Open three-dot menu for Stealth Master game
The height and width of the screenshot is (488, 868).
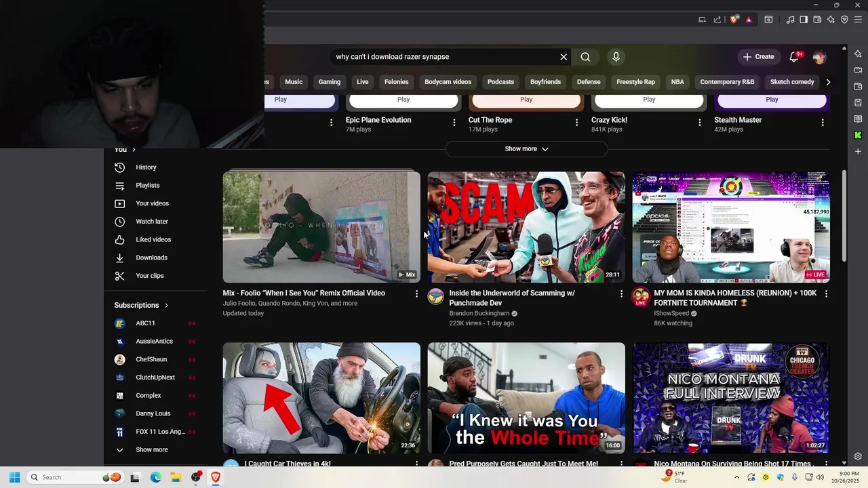point(823,123)
